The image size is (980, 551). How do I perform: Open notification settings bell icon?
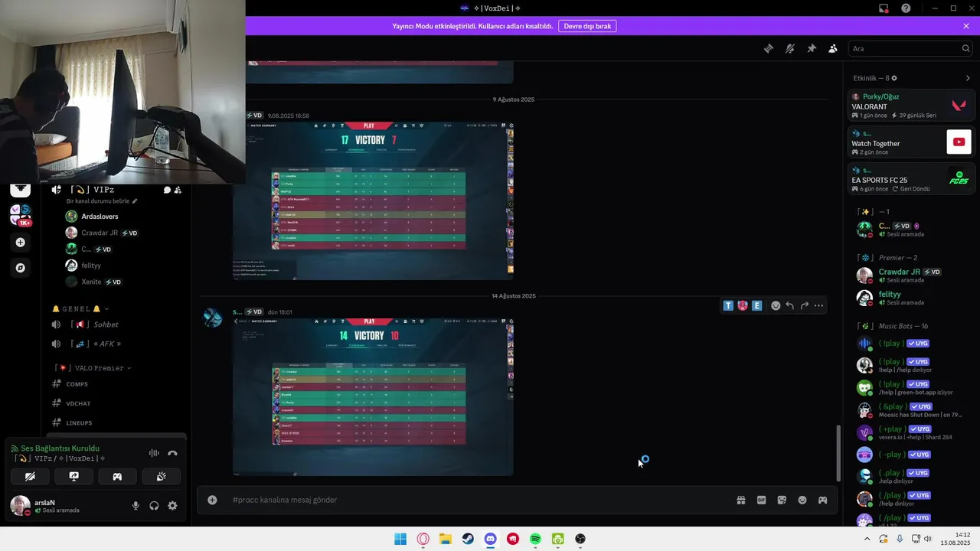790,48
